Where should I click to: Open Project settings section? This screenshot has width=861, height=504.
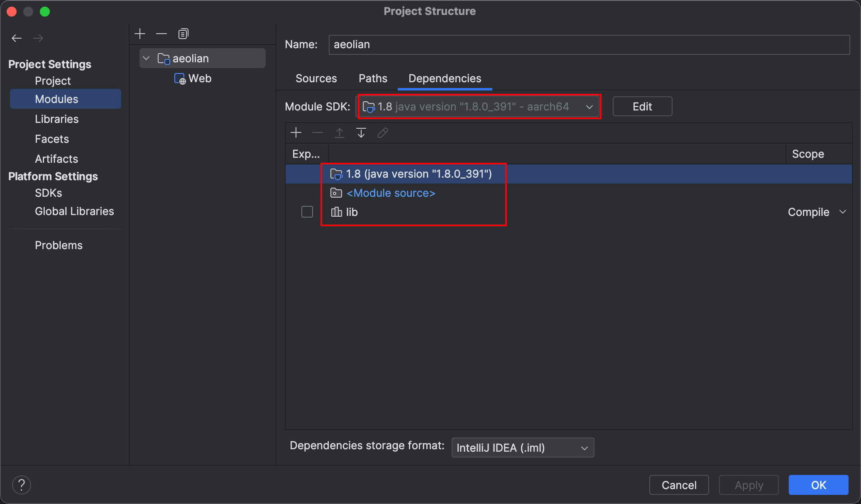click(x=53, y=81)
